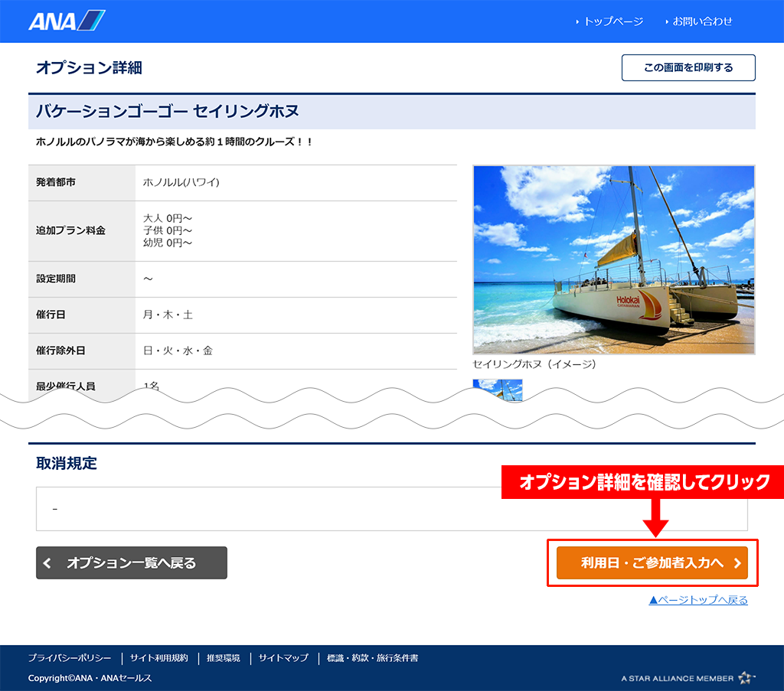The height and width of the screenshot is (691, 784).
Task: Click the Star Alliance member logo
Action: [x=688, y=678]
